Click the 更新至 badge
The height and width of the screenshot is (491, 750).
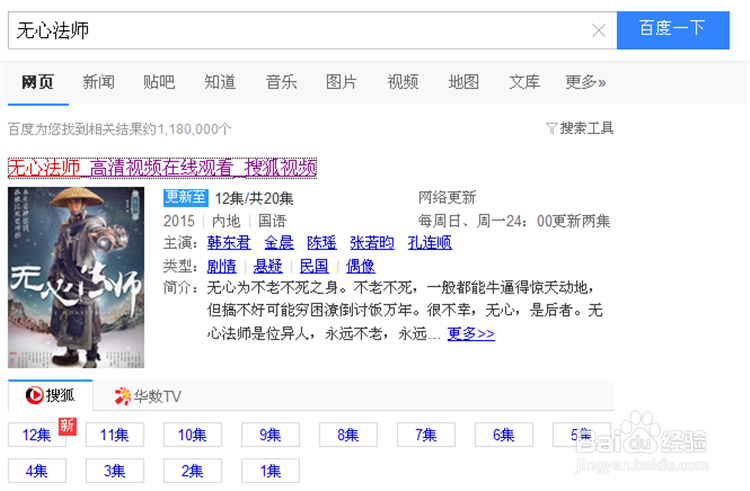click(x=186, y=197)
